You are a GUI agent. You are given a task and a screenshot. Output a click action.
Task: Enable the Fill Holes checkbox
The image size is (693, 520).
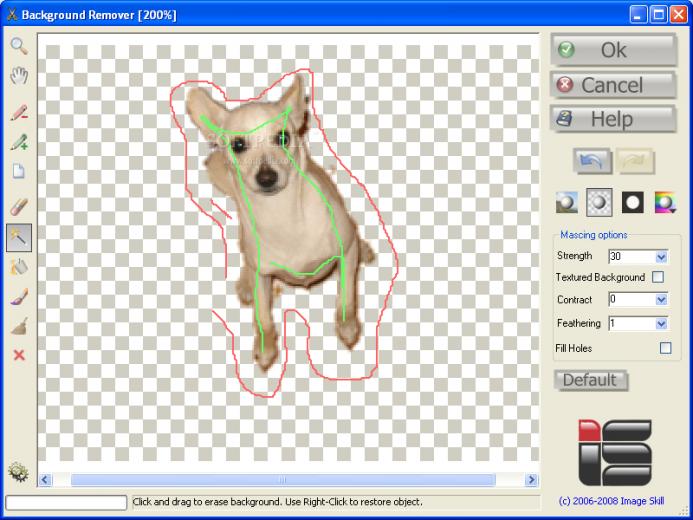(x=666, y=348)
